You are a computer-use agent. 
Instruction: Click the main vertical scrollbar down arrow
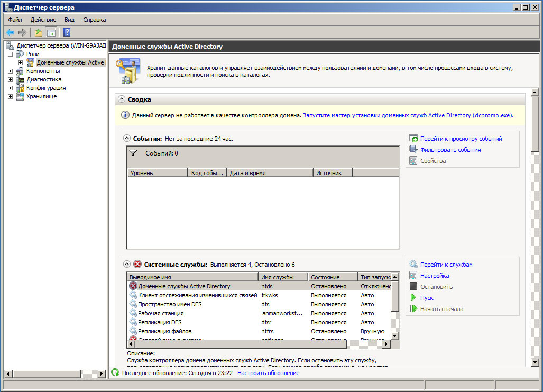pos(535,361)
